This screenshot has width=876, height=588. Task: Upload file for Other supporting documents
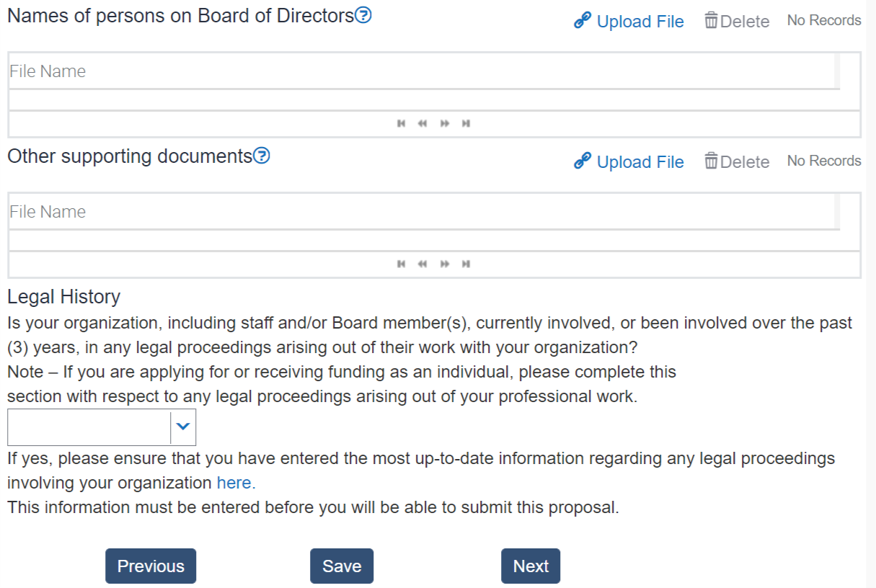point(629,162)
